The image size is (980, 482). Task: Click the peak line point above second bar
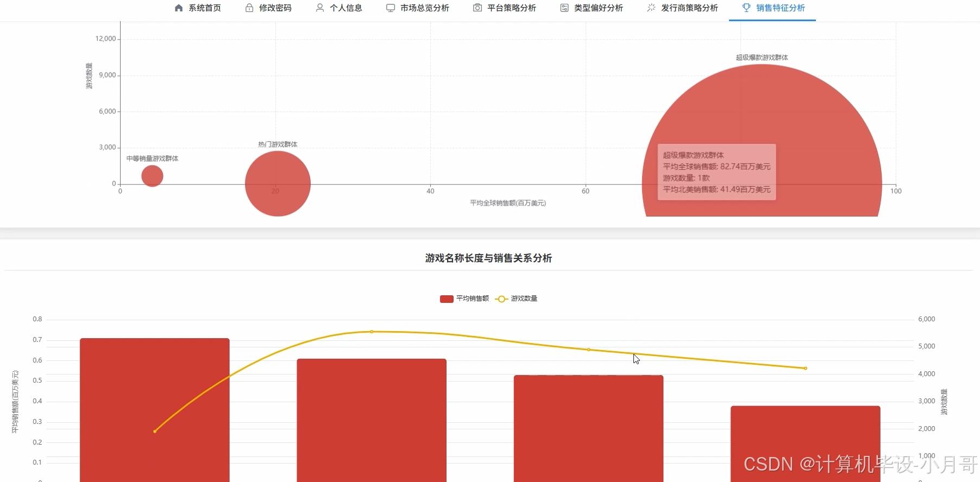coord(372,332)
